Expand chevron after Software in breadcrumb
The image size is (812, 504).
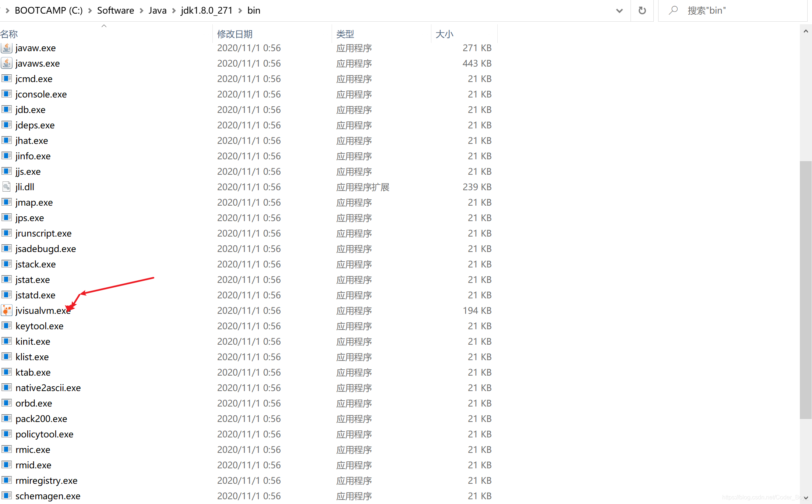[141, 11]
